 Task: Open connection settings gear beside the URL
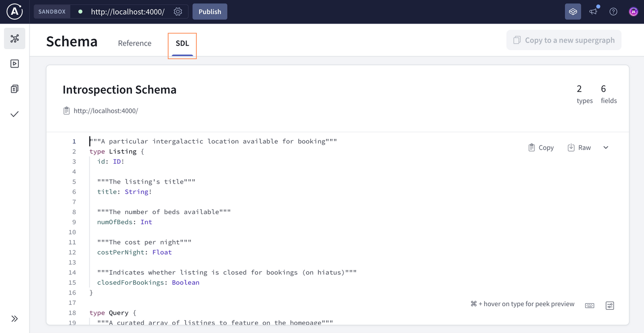pyautogui.click(x=178, y=12)
